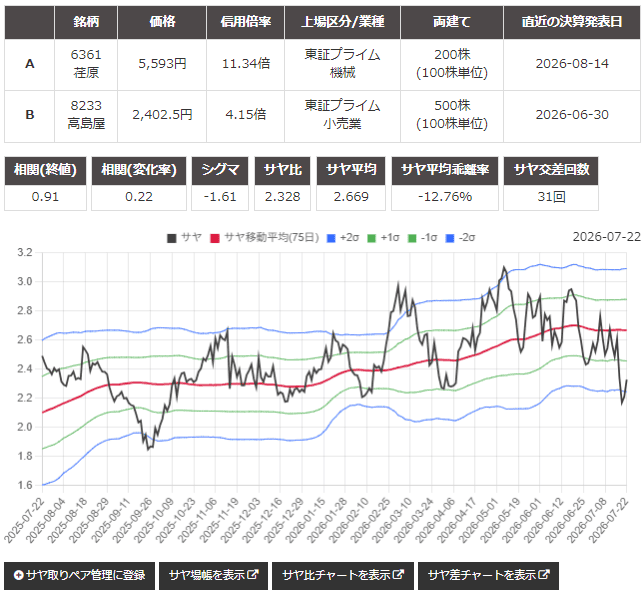The height and width of the screenshot is (595, 643).
Task: Click external-link icon on サヤ差チャートを表示
Action: [x=544, y=574]
